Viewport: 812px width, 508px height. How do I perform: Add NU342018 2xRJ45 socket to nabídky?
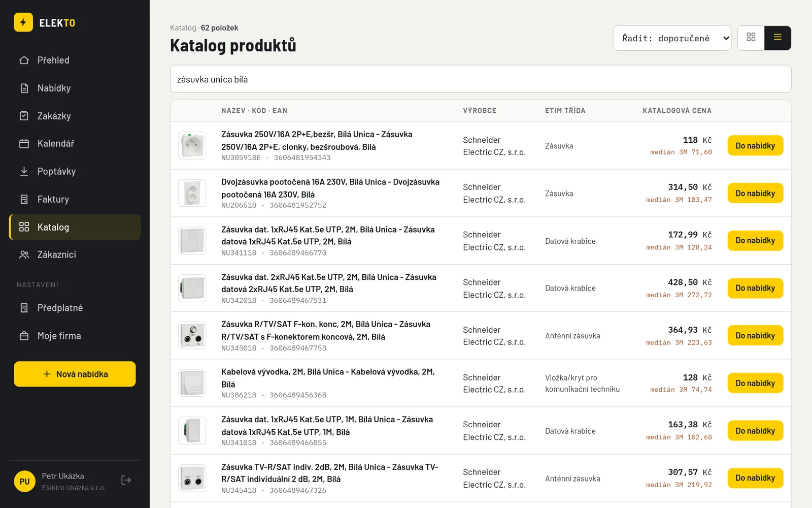click(x=755, y=288)
